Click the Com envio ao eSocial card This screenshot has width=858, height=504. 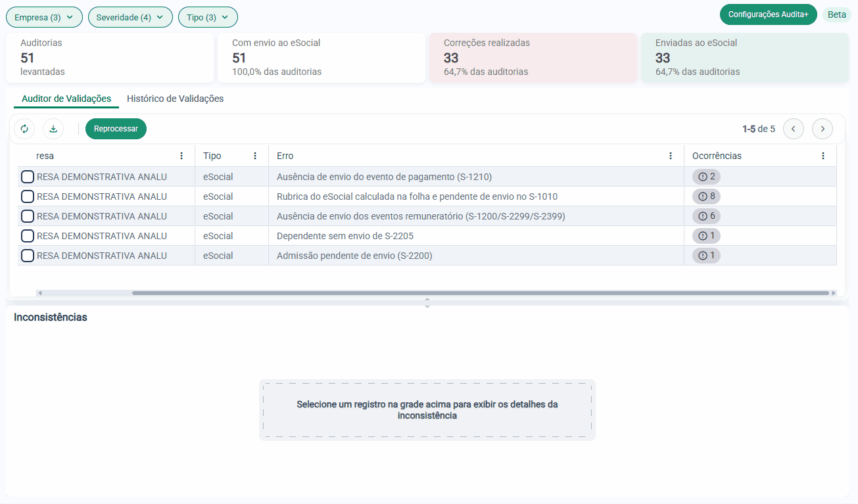coord(322,58)
